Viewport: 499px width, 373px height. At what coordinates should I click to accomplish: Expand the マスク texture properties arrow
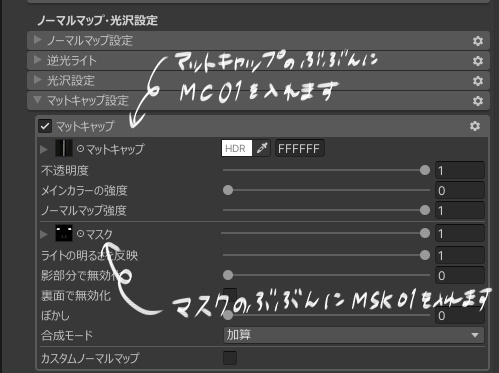click(44, 234)
